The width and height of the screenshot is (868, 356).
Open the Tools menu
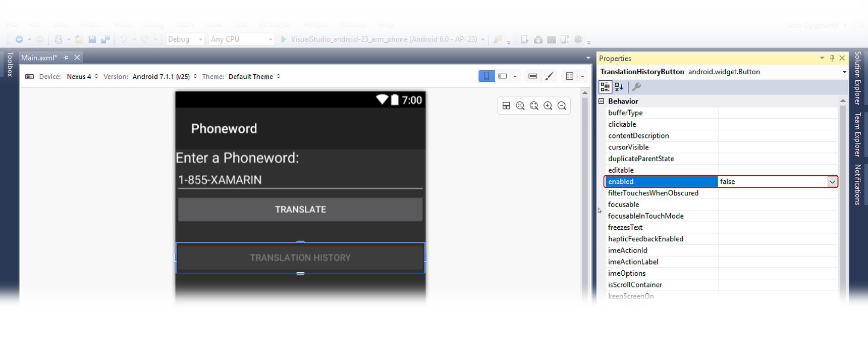(x=214, y=25)
